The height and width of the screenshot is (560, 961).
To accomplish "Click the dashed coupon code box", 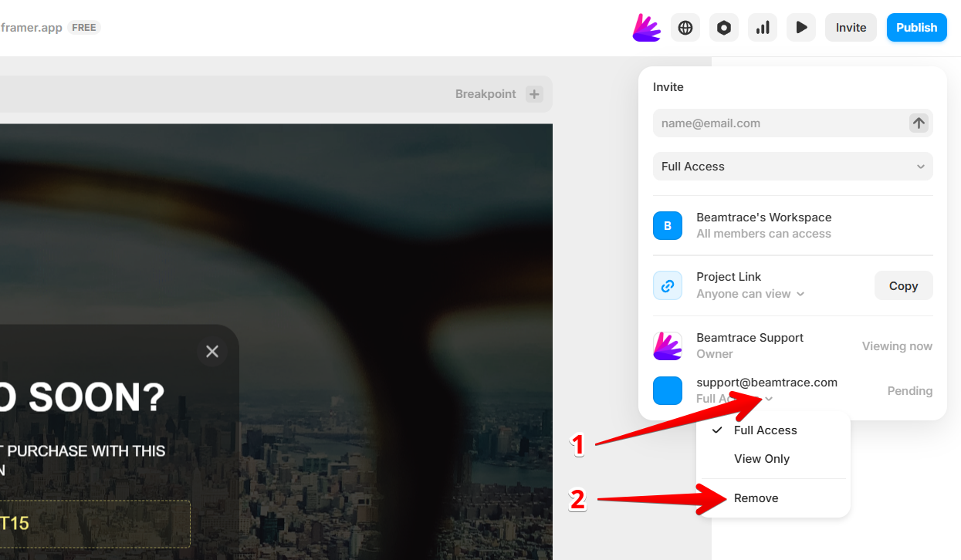I will 94,524.
